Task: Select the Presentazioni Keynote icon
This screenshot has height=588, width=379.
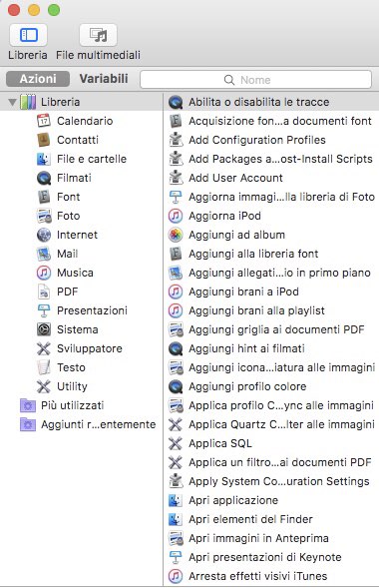Action: pos(44,310)
